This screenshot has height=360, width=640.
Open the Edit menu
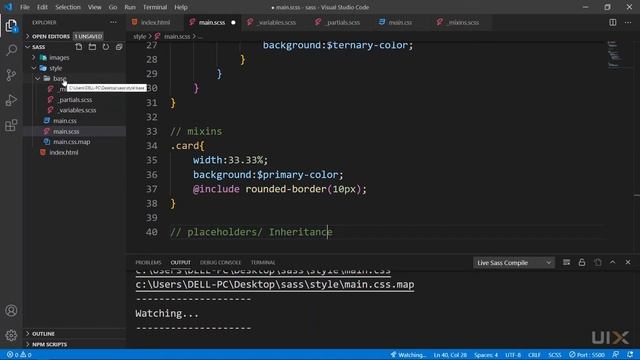tap(42, 7)
